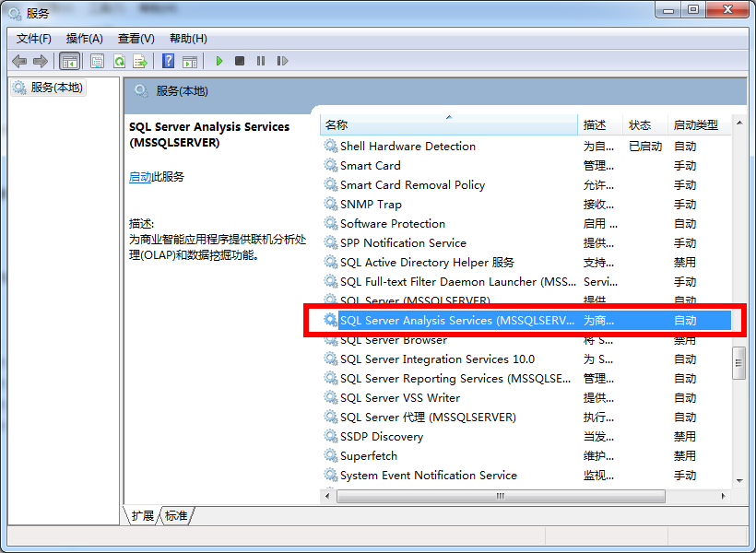Image resolution: width=756 pixels, height=553 pixels.
Task: Click the Export List toolbar icon
Action: click(140, 61)
